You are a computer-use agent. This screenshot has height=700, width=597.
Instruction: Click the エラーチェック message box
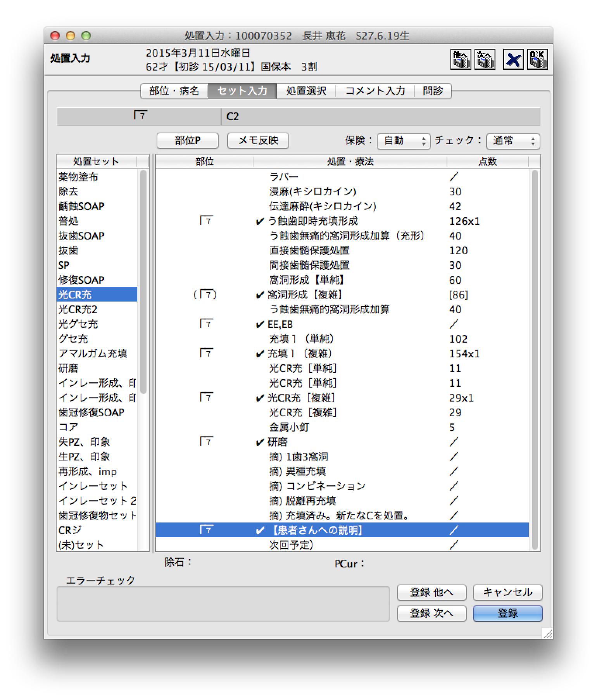[x=223, y=604]
